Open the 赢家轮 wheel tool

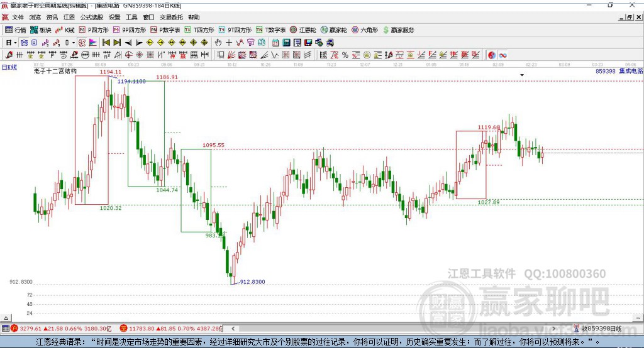tap(333, 30)
